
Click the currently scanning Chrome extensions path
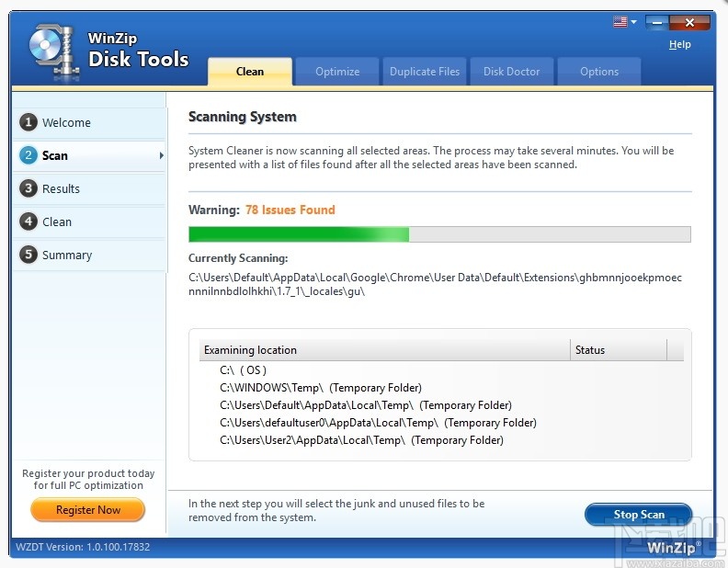coord(435,285)
